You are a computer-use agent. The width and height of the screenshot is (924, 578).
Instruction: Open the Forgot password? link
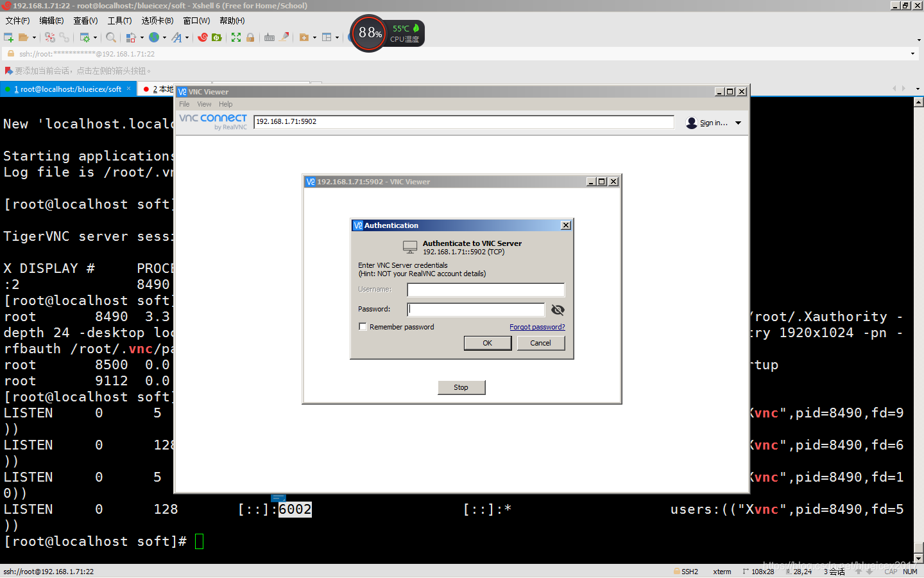537,327
